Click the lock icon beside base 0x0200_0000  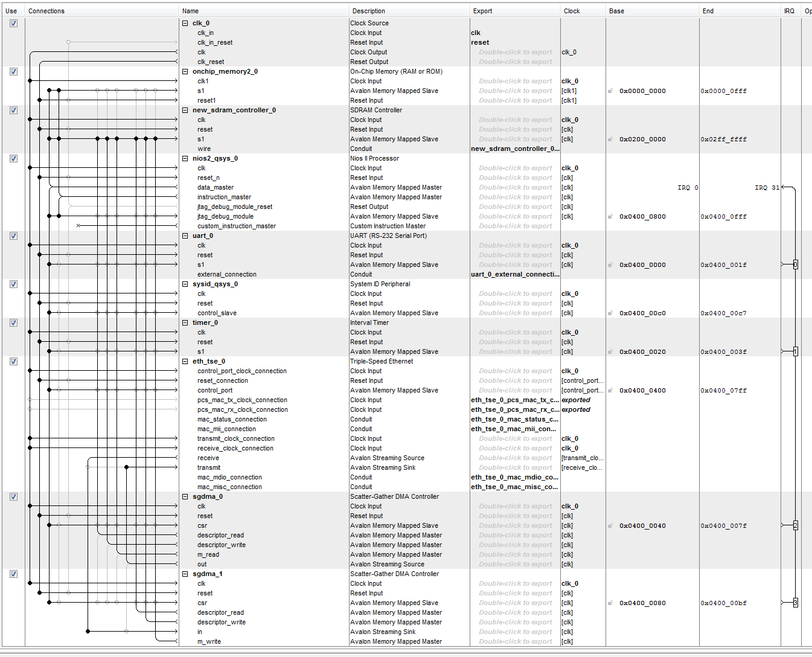(x=610, y=139)
